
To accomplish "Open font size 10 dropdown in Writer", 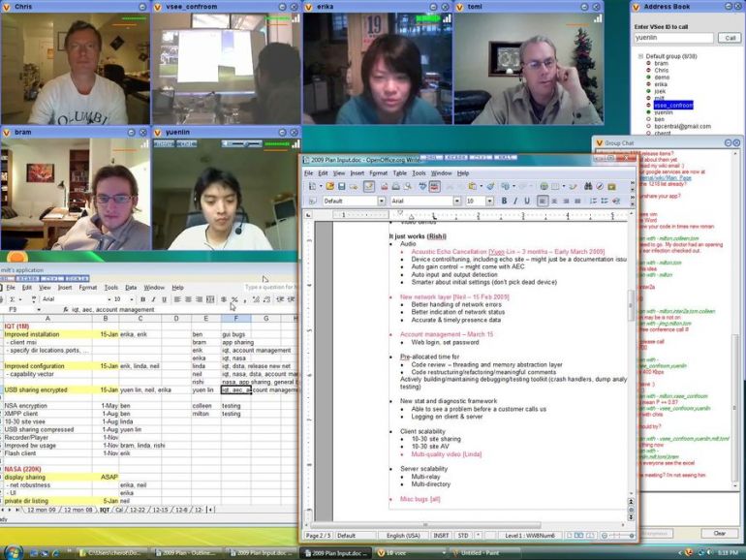I will 489,202.
